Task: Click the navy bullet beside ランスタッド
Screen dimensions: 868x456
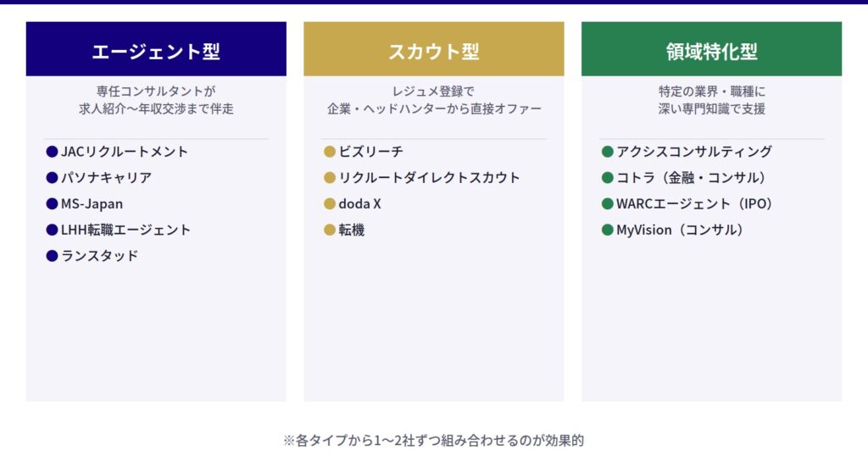Action: (x=52, y=255)
